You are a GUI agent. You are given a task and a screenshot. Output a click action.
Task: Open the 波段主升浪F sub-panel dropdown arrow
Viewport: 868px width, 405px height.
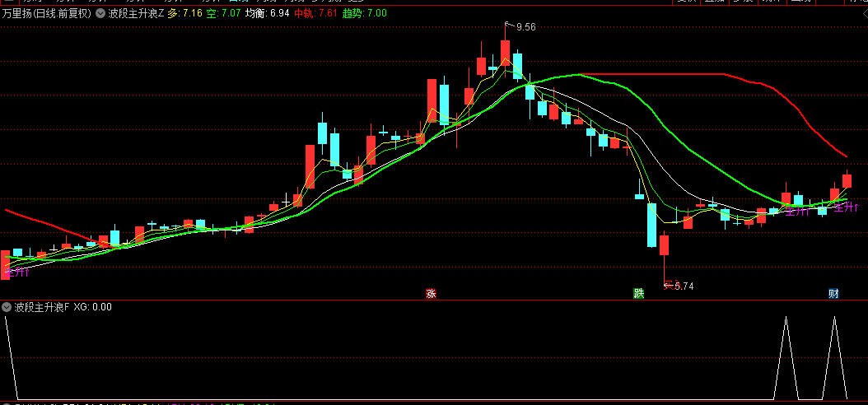(x=7, y=306)
